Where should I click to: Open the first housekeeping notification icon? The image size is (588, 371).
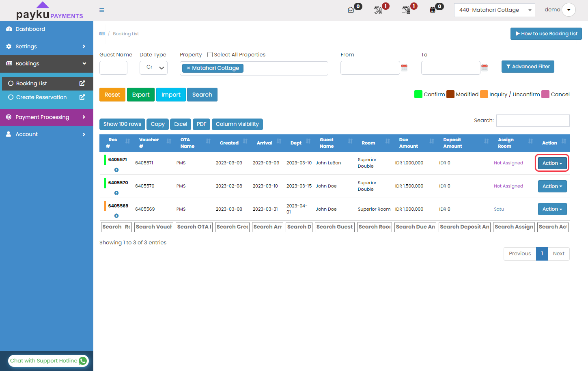tap(378, 10)
